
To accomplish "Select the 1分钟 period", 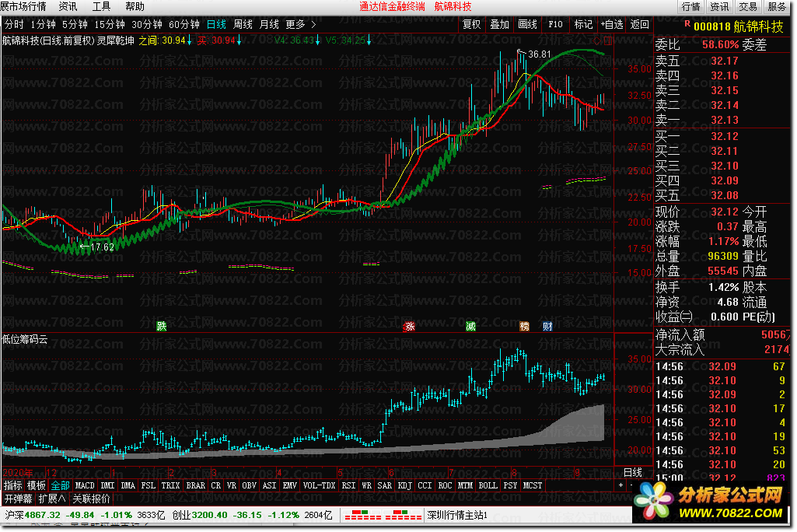I will [x=44, y=24].
